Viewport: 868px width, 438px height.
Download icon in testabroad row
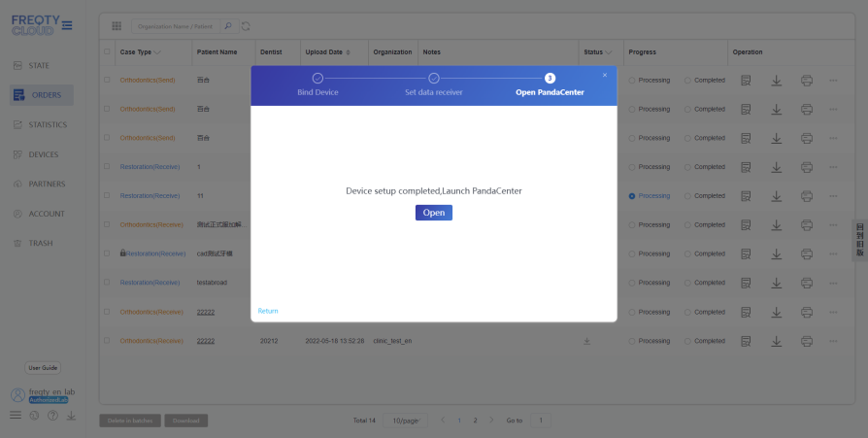pyautogui.click(x=776, y=283)
